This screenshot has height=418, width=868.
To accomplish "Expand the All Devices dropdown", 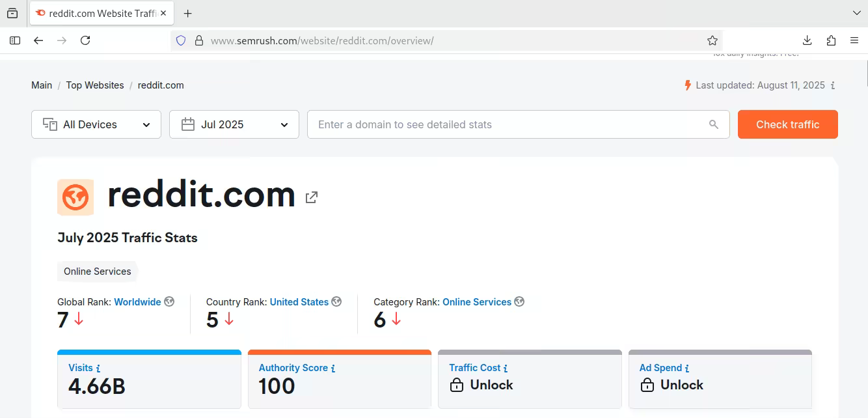I will [96, 124].
